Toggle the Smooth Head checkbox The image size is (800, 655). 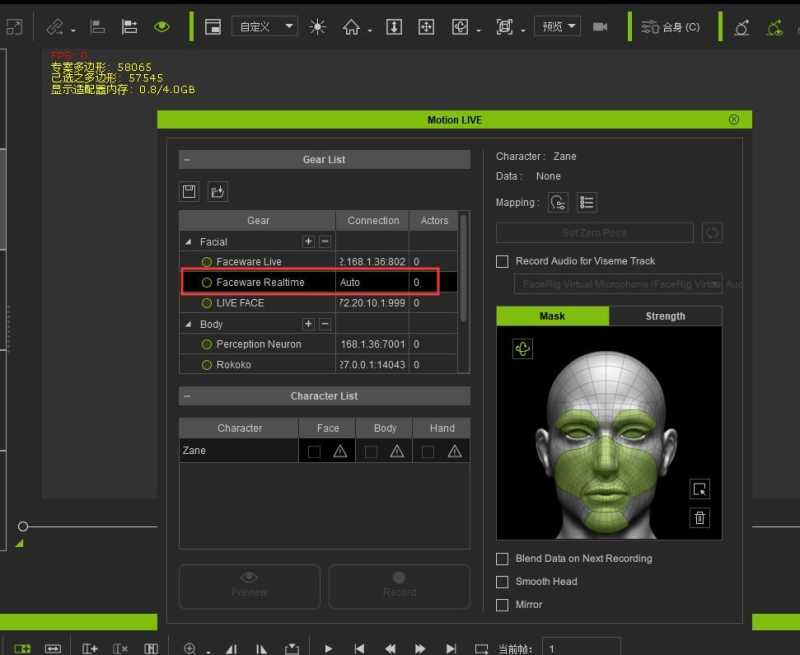pyautogui.click(x=503, y=582)
